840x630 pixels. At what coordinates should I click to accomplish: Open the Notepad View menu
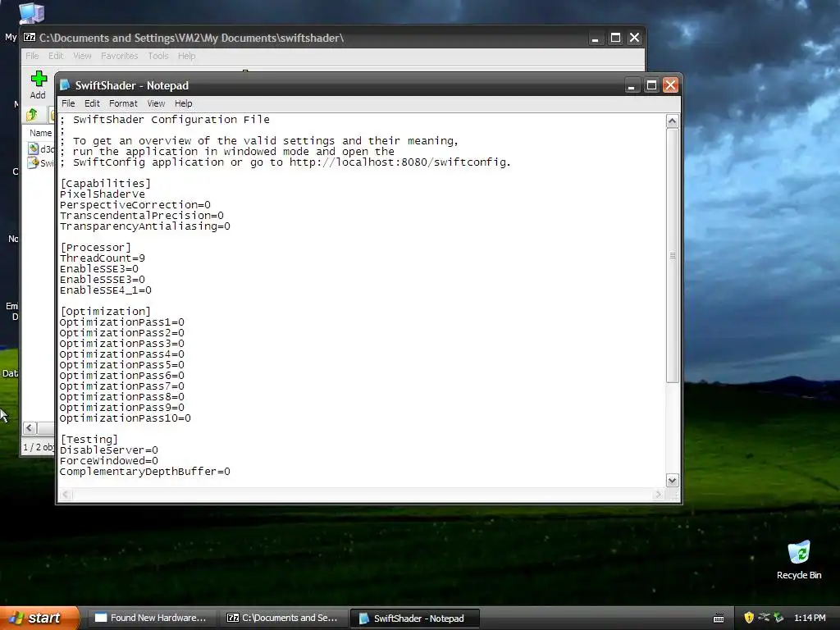tap(156, 103)
